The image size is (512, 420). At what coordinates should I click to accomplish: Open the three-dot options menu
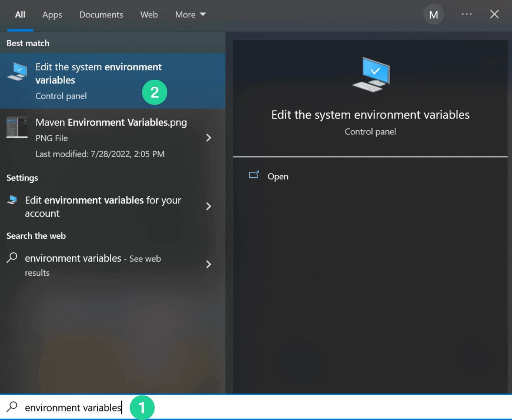point(467,14)
